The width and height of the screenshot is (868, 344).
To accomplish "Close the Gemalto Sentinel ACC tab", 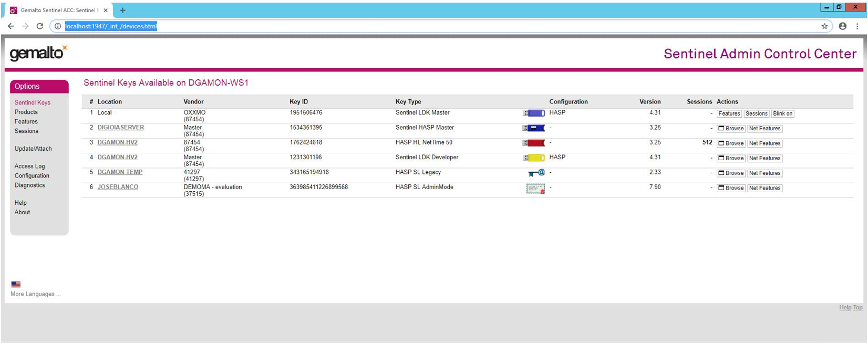I will click(106, 10).
